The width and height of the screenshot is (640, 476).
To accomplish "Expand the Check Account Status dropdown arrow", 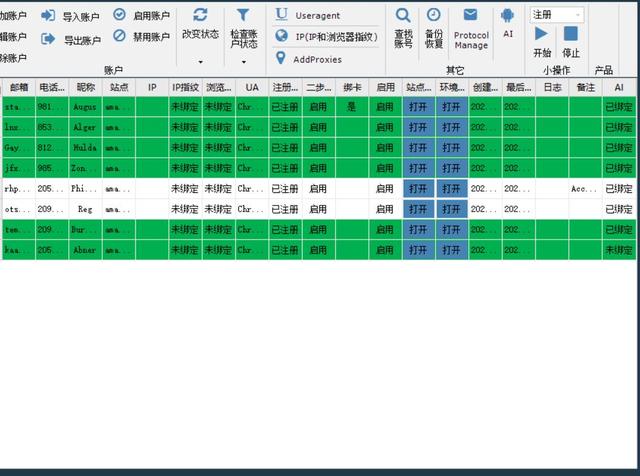I will pyautogui.click(x=244, y=62).
